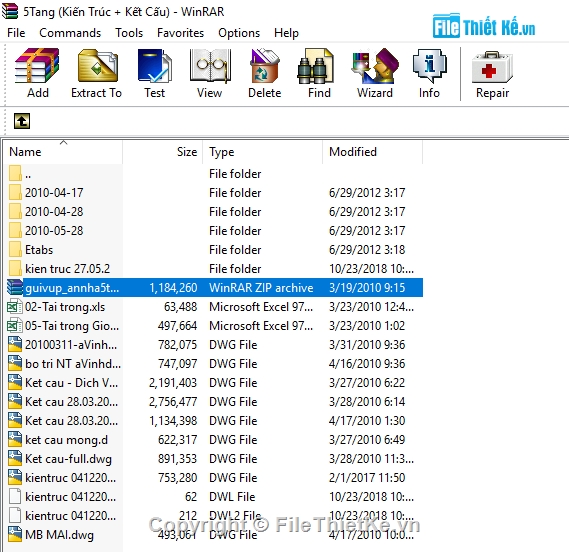Select the Etabs folder icon
The width and height of the screenshot is (569, 552).
(x=15, y=250)
